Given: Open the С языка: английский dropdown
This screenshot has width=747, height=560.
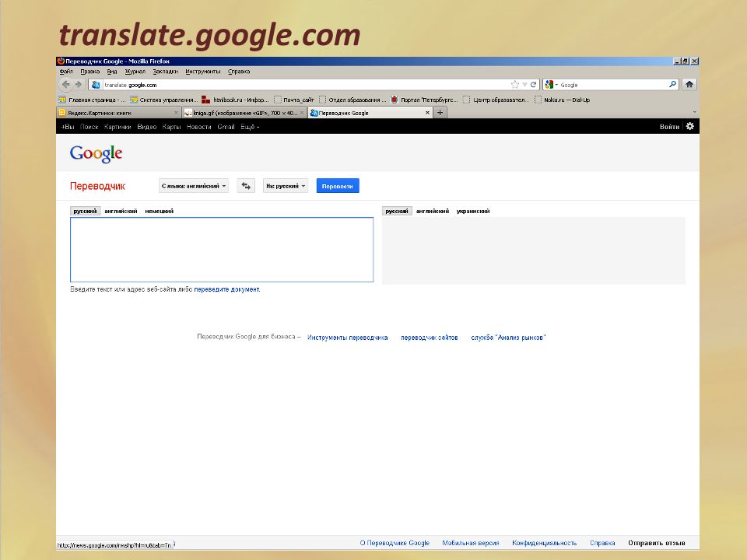Looking at the screenshot, I should [194, 186].
